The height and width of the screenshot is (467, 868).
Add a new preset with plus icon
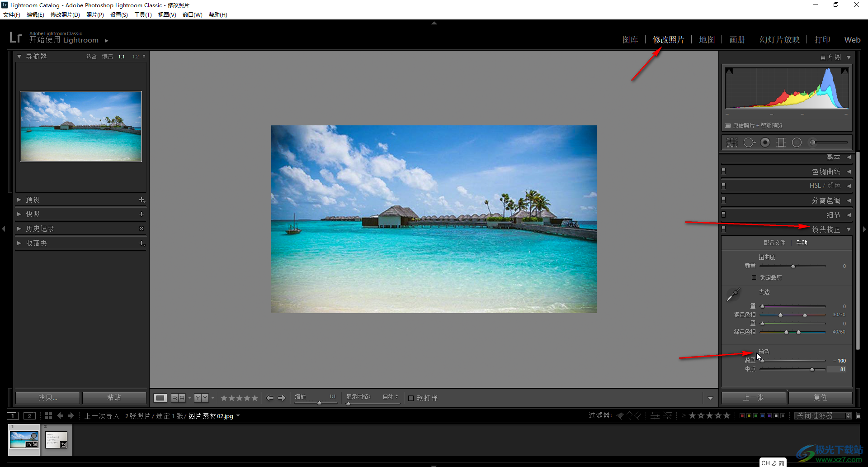(142, 200)
